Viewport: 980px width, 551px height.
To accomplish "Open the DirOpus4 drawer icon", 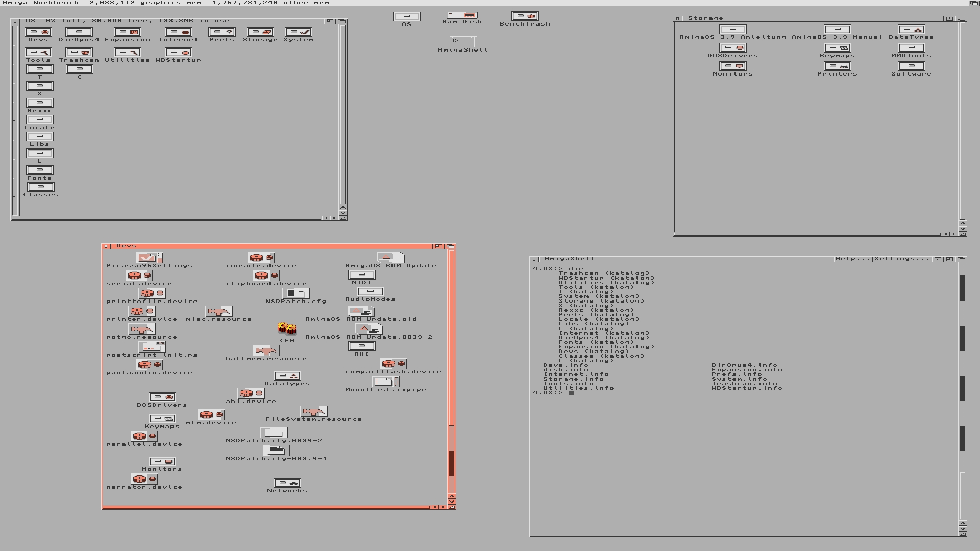I will [79, 32].
